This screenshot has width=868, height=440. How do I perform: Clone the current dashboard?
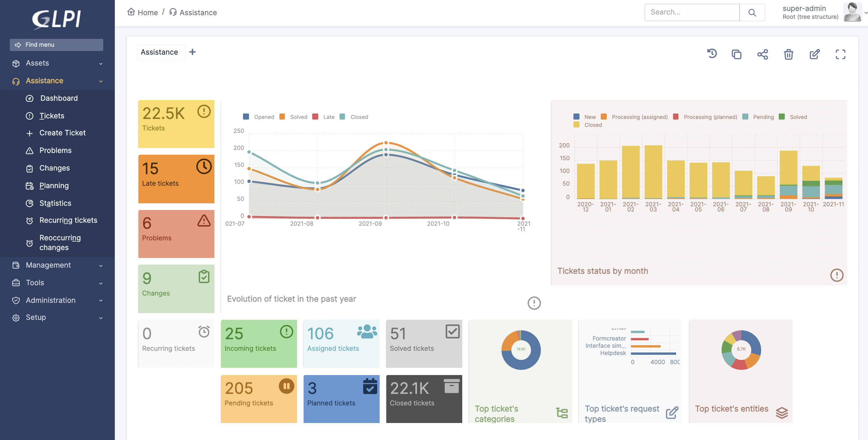point(736,54)
